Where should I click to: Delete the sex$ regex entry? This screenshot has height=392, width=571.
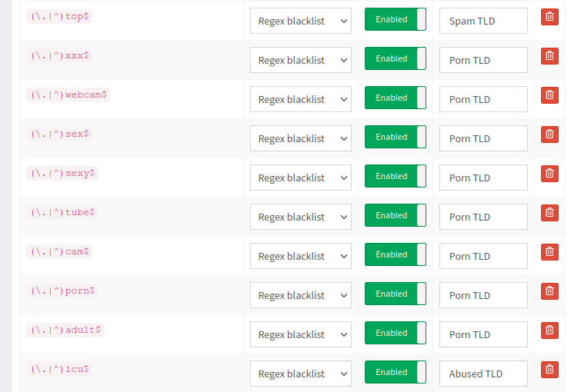coord(549,135)
